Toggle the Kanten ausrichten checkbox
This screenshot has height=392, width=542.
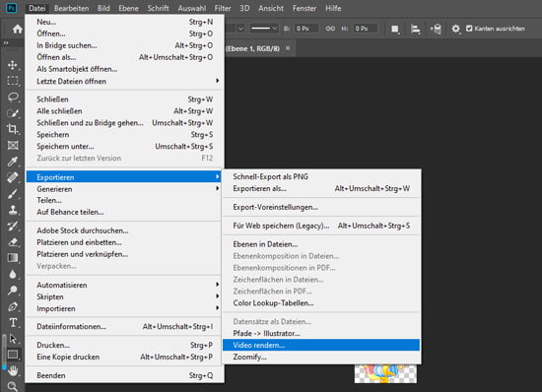pyautogui.click(x=469, y=29)
